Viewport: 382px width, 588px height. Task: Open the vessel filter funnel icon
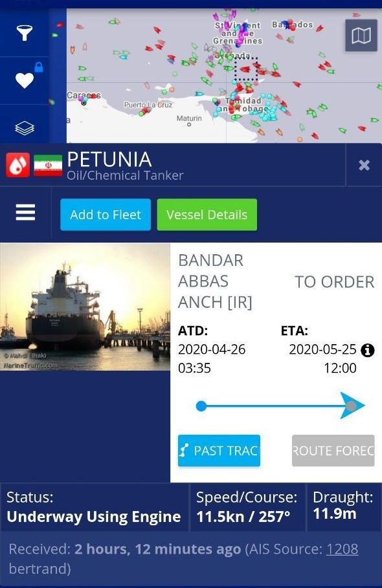[x=25, y=32]
